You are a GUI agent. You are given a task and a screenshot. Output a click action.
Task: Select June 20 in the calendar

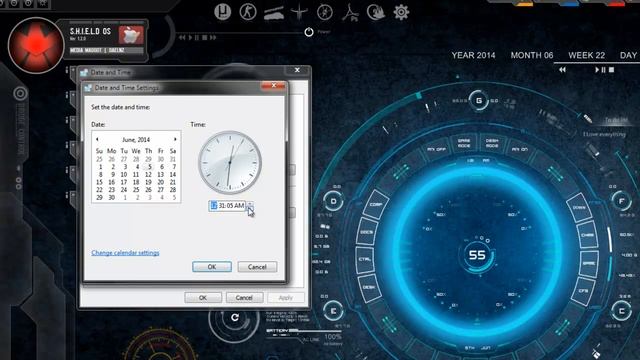tap(160, 182)
